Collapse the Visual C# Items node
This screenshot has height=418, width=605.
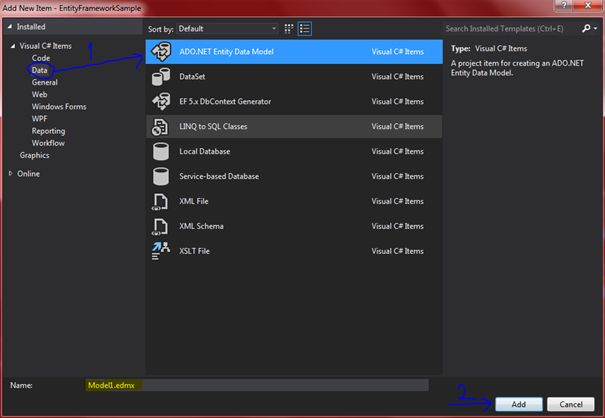tap(13, 46)
